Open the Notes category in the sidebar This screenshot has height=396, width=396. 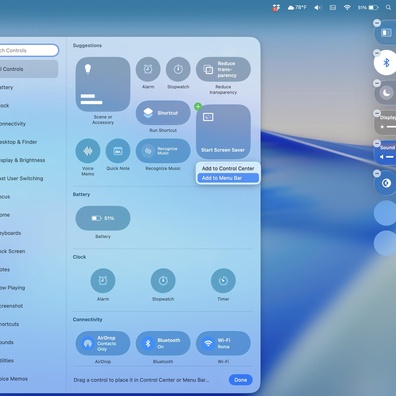28,269
